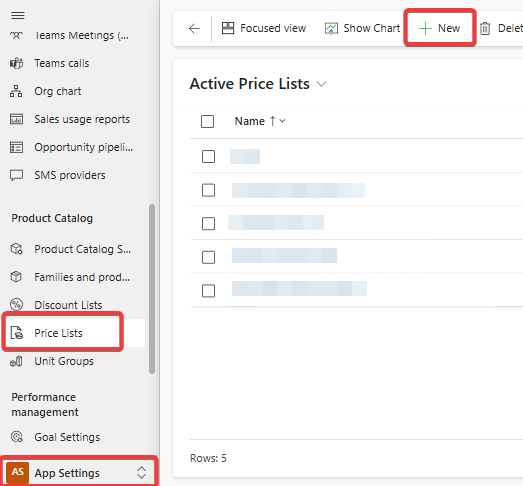Viewport: 523px width, 486px height.
Task: Open the Name column dropdown chevron
Action: click(x=283, y=121)
